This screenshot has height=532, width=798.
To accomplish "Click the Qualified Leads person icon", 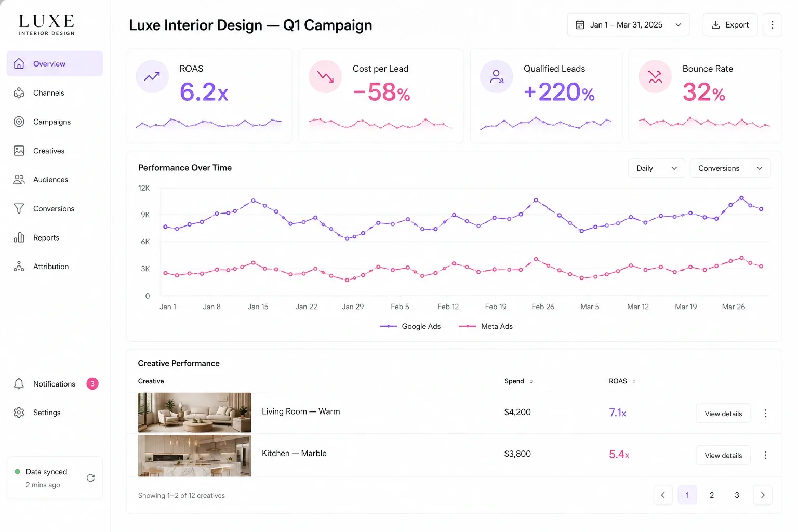I will [497, 77].
